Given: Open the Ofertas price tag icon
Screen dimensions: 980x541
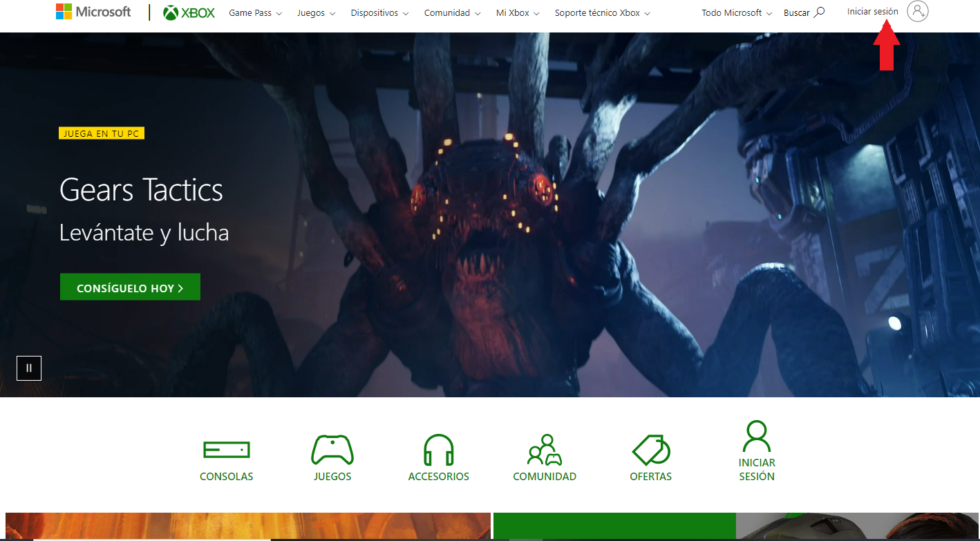Looking at the screenshot, I should point(651,450).
